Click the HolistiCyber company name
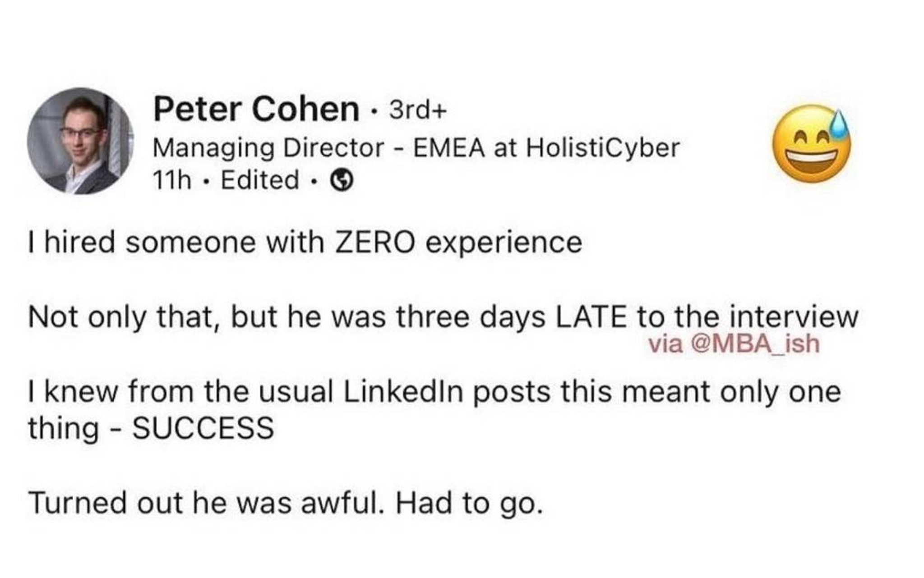Image resolution: width=924 pixels, height=578 pixels. [x=602, y=147]
